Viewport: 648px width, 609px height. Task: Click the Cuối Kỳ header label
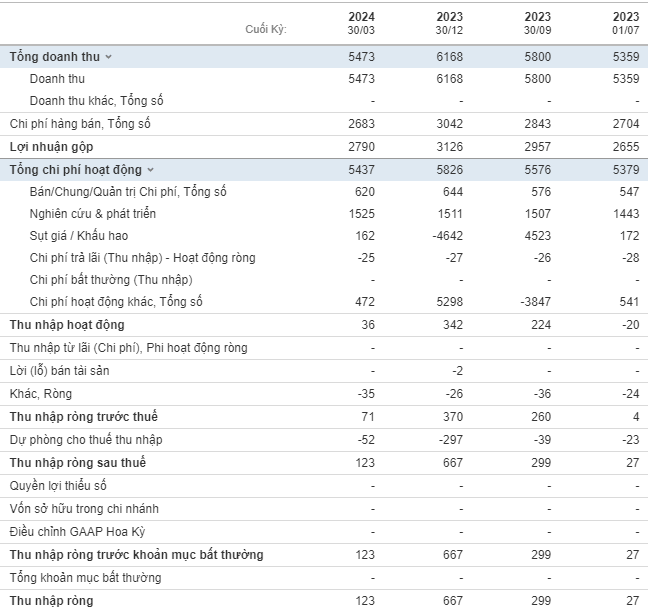266,29
